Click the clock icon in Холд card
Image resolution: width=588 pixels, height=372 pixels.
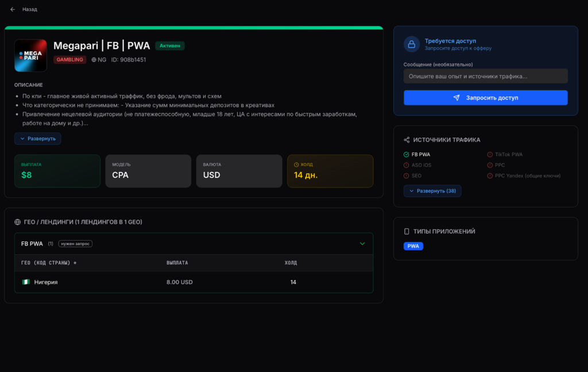pos(296,165)
